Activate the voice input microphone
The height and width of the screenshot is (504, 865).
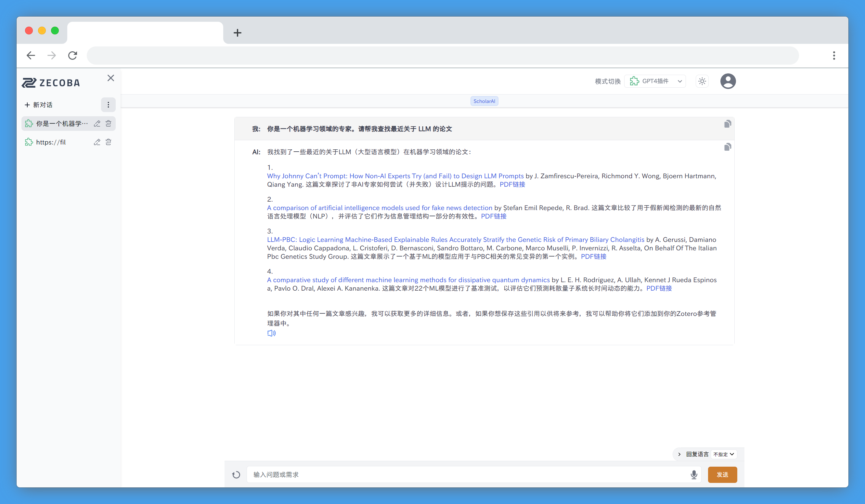pyautogui.click(x=694, y=474)
